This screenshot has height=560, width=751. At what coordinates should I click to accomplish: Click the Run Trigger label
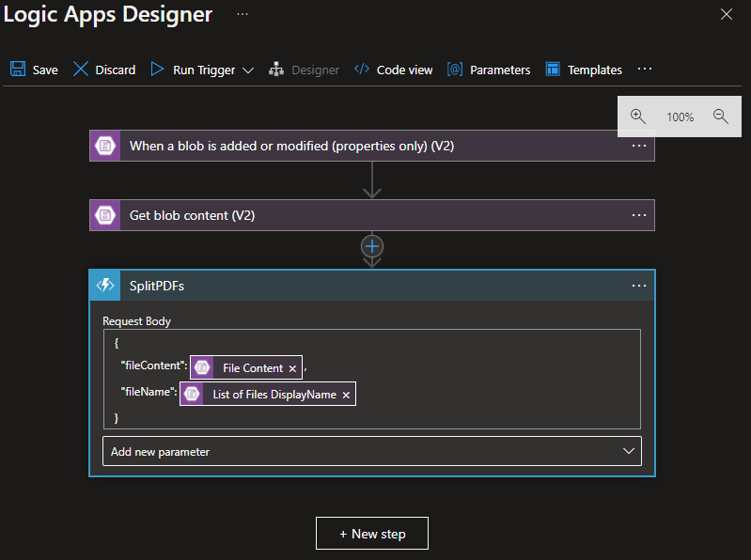204,70
